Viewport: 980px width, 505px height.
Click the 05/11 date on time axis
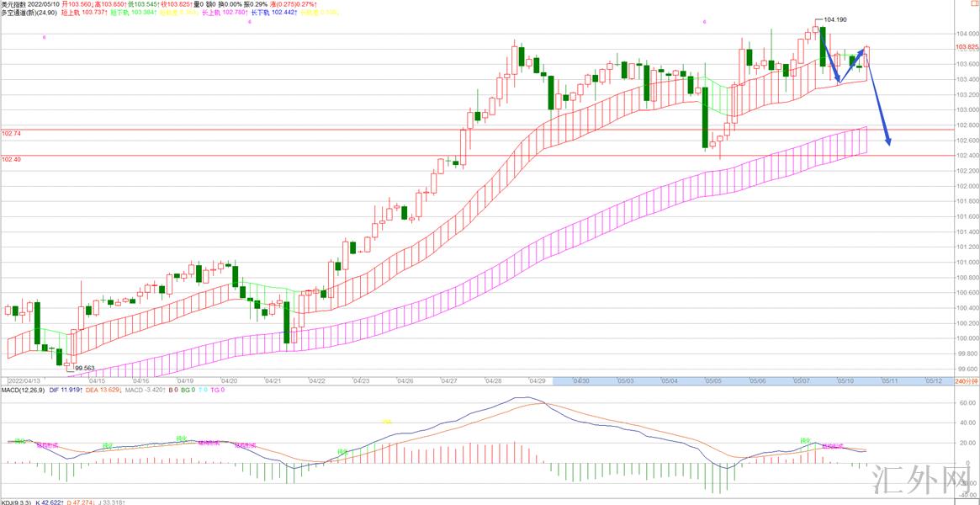point(889,380)
